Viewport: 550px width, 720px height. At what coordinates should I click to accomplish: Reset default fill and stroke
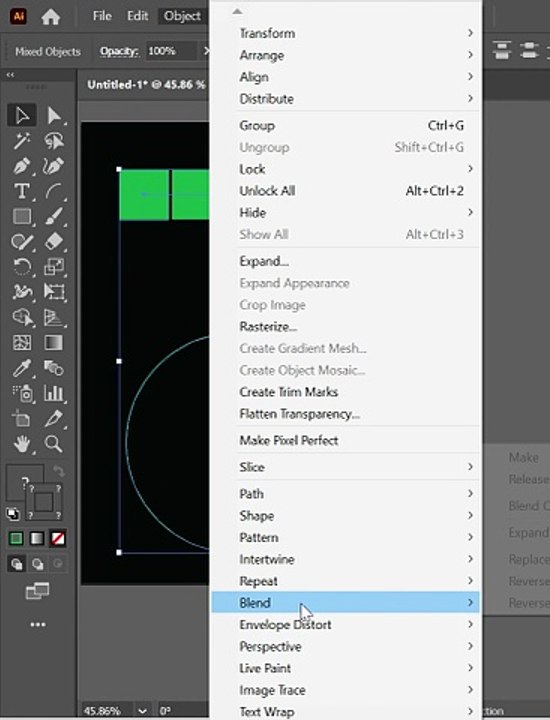pos(13,514)
